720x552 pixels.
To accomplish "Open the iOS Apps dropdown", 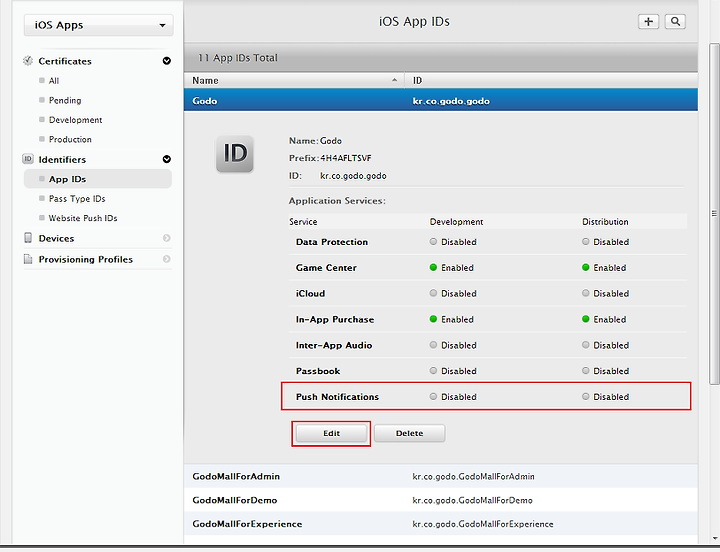I will click(98, 25).
